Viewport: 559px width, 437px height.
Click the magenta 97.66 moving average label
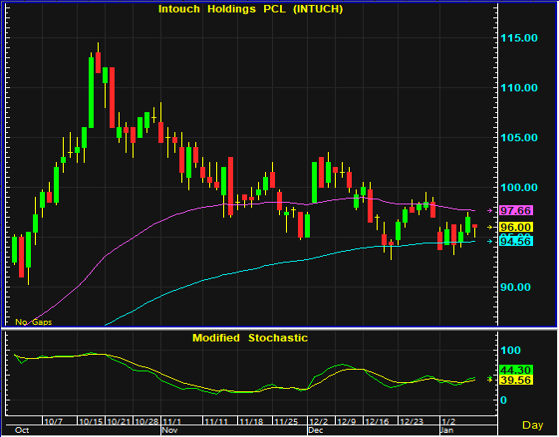click(x=516, y=210)
